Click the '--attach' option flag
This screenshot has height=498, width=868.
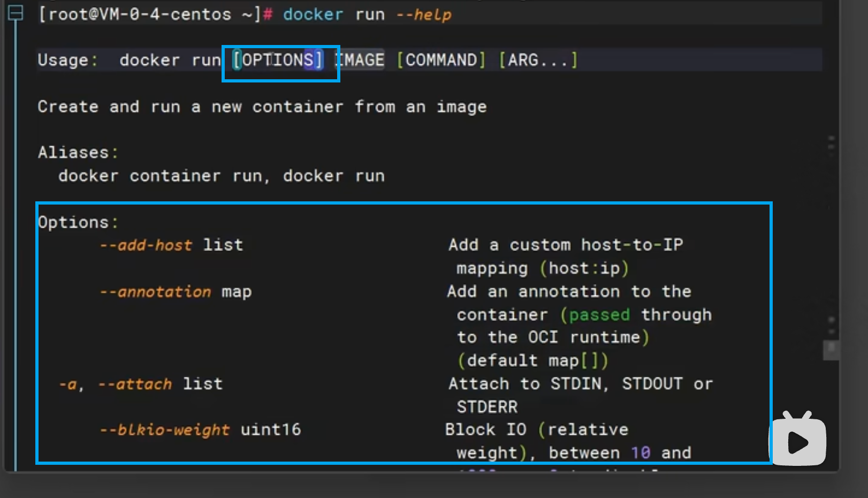(135, 384)
